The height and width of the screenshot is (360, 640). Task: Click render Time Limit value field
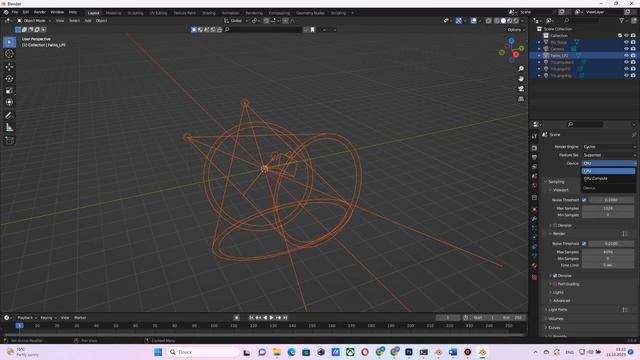(x=608, y=265)
